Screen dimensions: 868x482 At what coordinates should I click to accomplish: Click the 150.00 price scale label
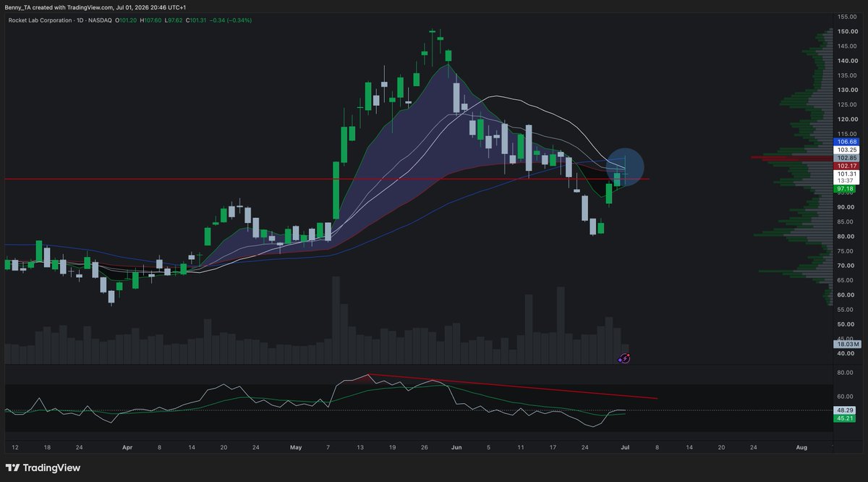[848, 31]
